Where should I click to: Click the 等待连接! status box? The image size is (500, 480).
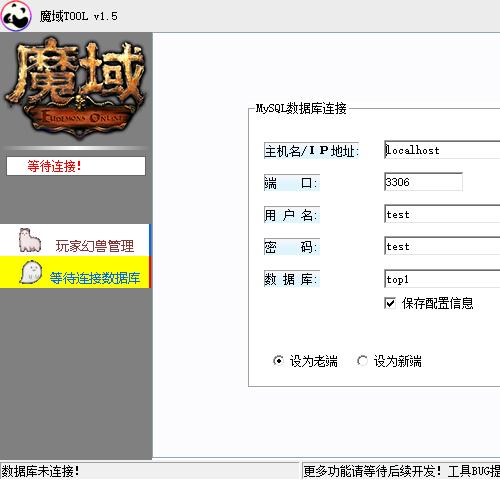[x=76, y=166]
